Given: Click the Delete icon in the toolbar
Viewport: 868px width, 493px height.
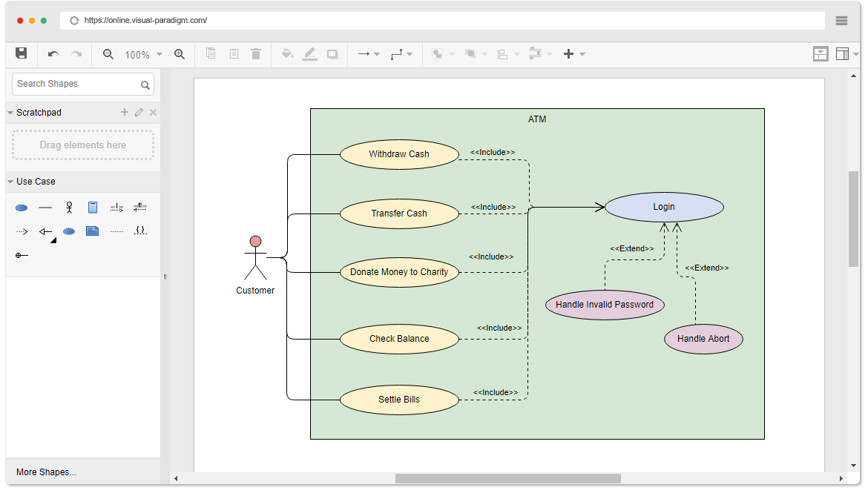Looking at the screenshot, I should [256, 53].
